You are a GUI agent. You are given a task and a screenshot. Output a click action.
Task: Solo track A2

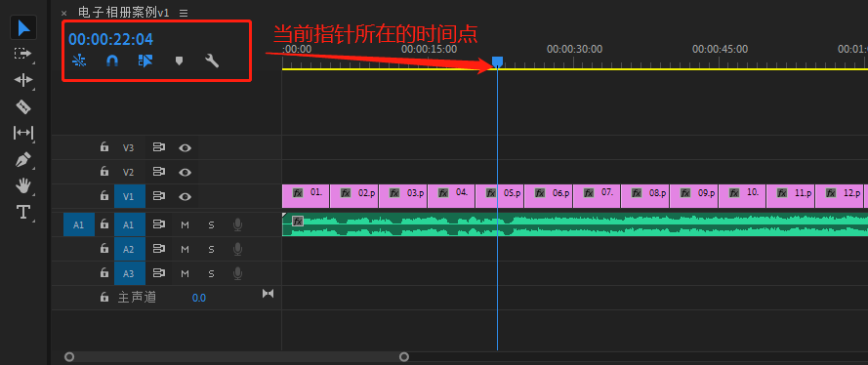pos(211,250)
